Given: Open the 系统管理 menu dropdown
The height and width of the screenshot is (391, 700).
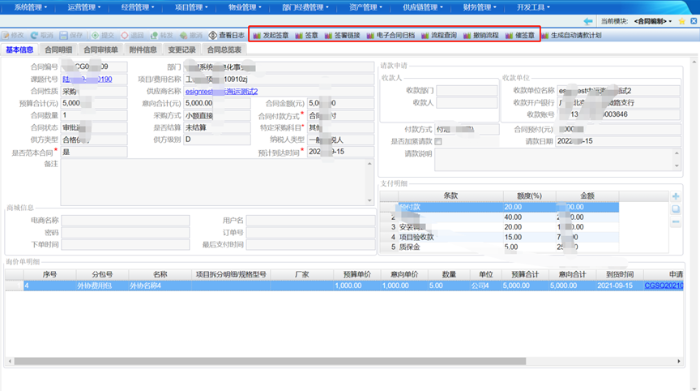Looking at the screenshot, I should coord(30,7).
